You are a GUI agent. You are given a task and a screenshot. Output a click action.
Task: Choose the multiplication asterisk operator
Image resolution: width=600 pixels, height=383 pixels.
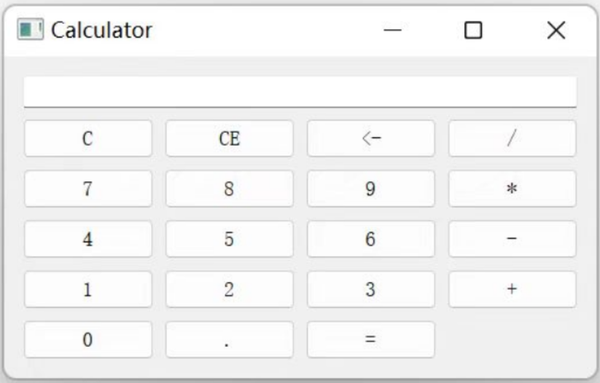tap(512, 189)
